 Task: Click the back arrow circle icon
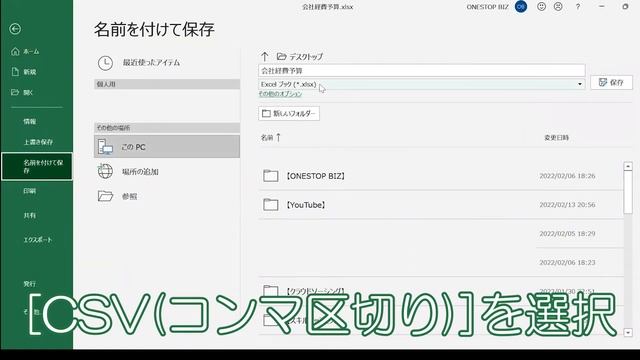[x=15, y=29]
